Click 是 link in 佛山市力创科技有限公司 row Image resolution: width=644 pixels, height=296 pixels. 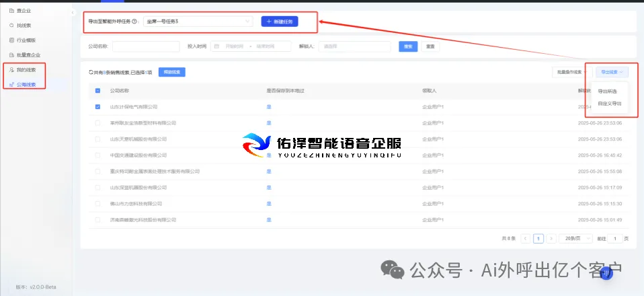point(269,203)
